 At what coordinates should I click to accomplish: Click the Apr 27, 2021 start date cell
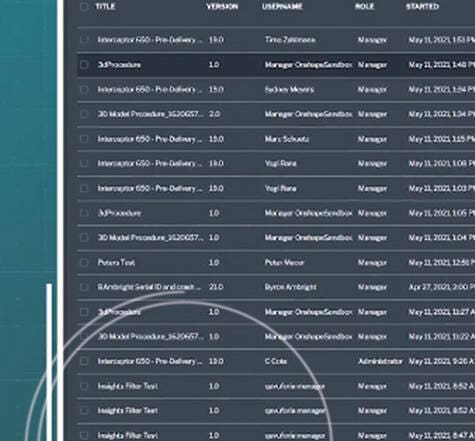pyautogui.click(x=442, y=287)
